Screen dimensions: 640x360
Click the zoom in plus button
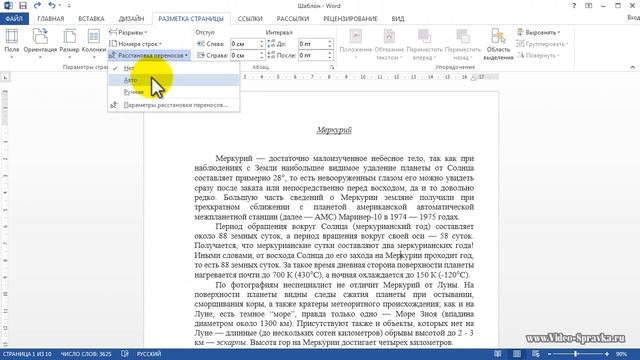(x=607, y=354)
